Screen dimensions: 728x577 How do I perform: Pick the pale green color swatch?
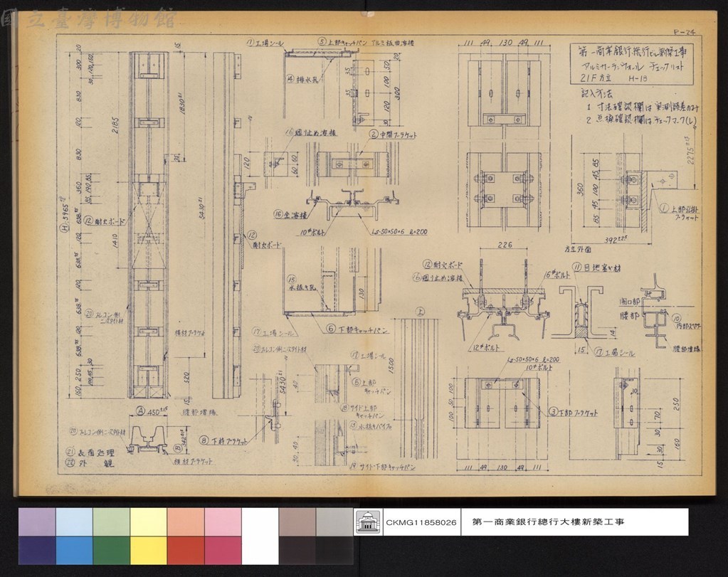112,522
